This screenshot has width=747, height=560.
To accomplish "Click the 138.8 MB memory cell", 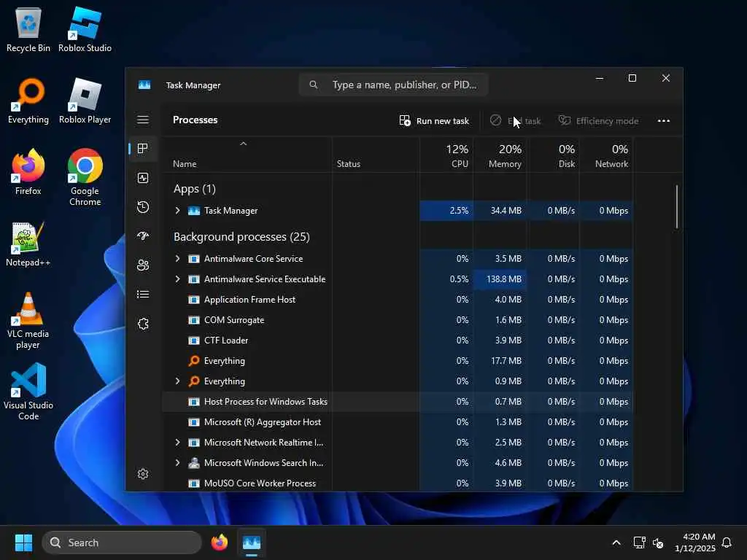I will (x=500, y=279).
